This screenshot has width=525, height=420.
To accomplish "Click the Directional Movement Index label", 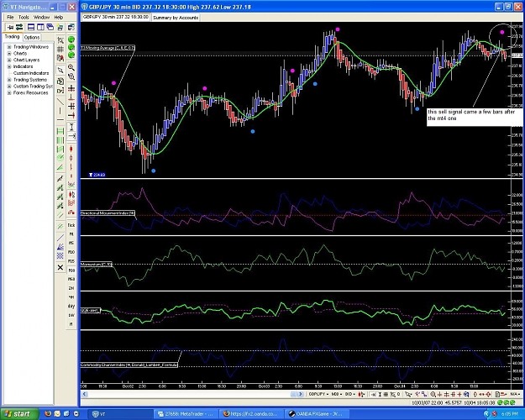I will [x=108, y=213].
